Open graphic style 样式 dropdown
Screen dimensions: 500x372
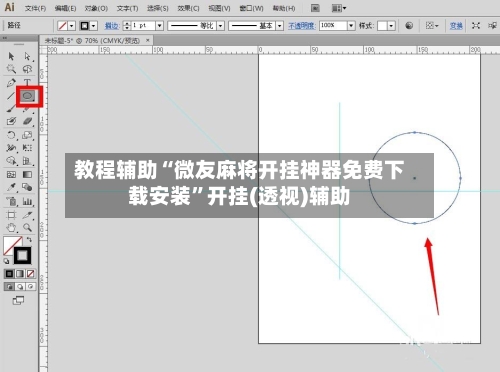pyautogui.click(x=391, y=26)
